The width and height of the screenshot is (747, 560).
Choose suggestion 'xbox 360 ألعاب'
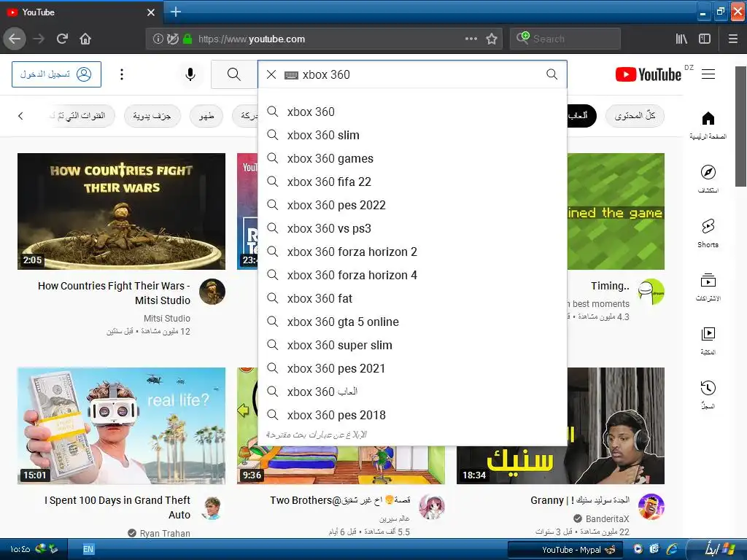[x=413, y=392]
